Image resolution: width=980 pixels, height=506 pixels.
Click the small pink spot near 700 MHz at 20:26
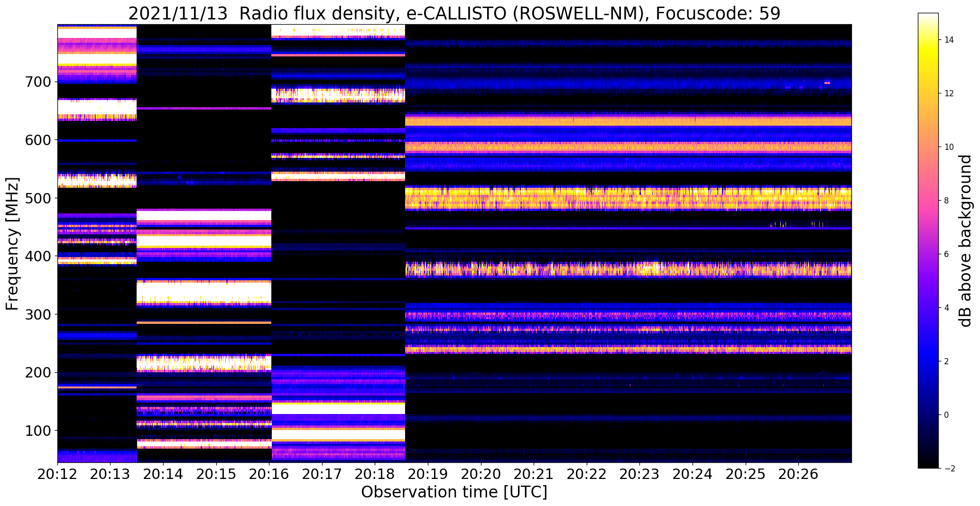[x=827, y=83]
